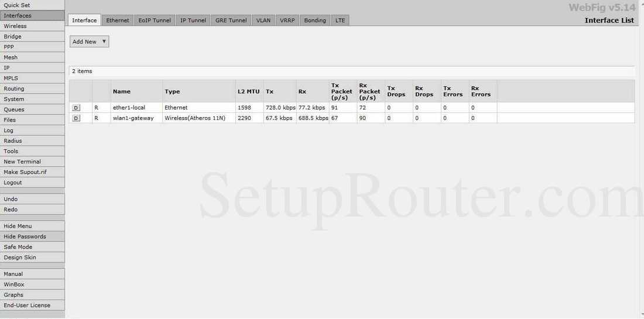Click the 77.2 kbps Rx value
644x319 pixels.
311,108
